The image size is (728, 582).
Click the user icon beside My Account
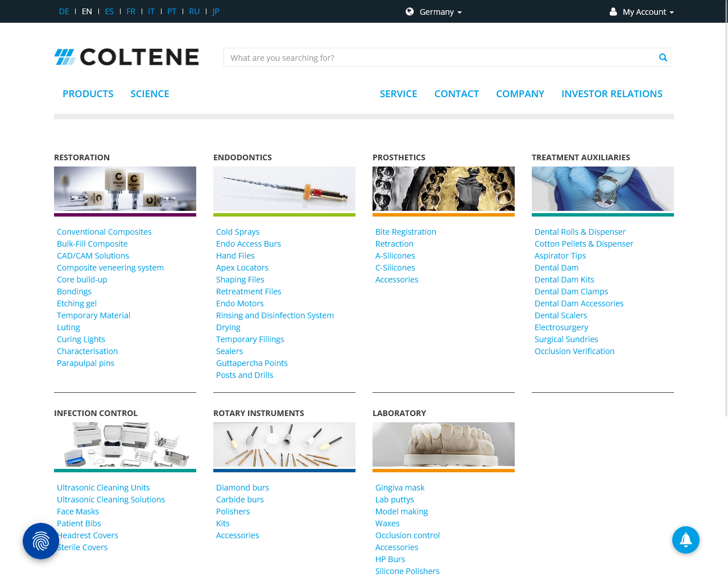click(613, 11)
